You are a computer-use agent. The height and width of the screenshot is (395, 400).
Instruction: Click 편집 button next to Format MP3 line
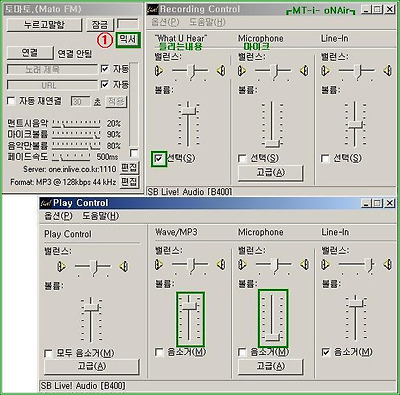pos(129,182)
